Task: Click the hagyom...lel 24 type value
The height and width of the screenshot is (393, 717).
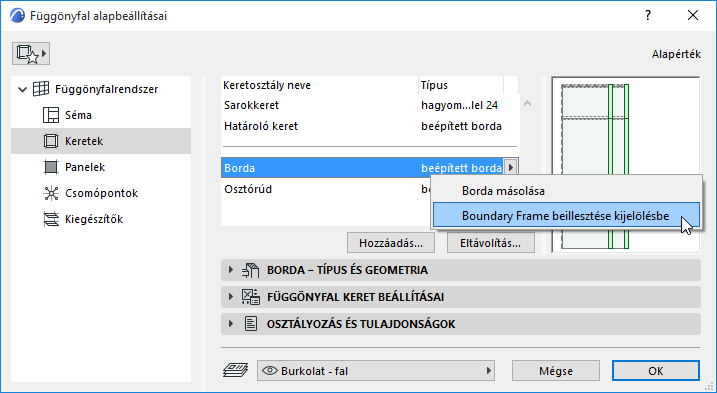Action: (x=460, y=105)
